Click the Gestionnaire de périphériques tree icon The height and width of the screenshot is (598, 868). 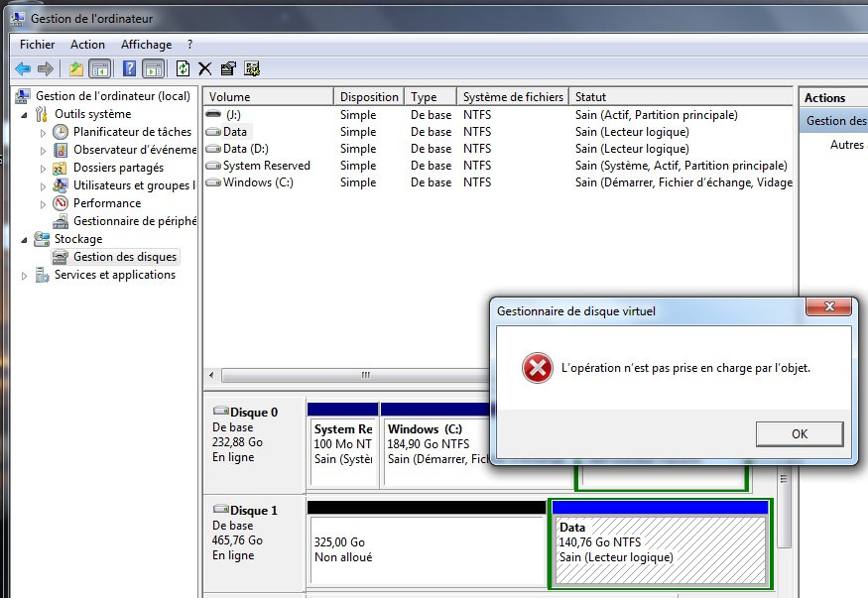(61, 221)
